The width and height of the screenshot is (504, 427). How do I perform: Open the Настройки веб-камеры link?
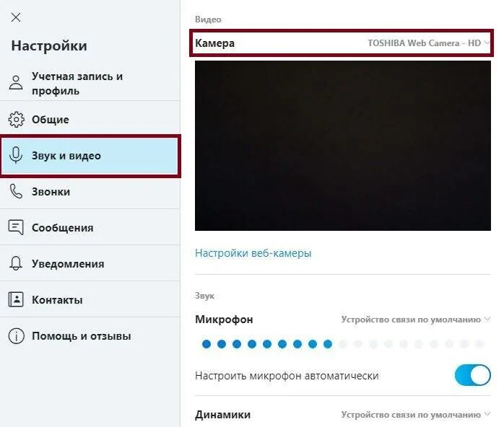coord(253,253)
